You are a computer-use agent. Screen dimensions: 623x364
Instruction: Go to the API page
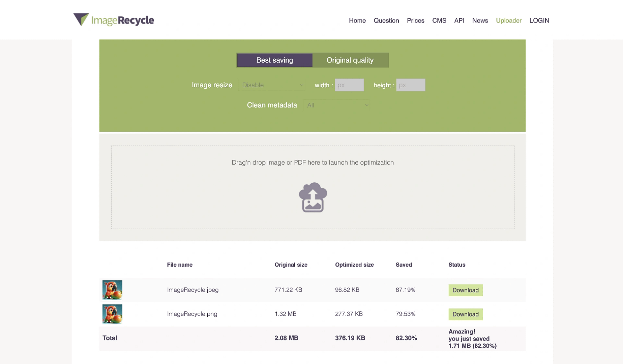pyautogui.click(x=459, y=21)
